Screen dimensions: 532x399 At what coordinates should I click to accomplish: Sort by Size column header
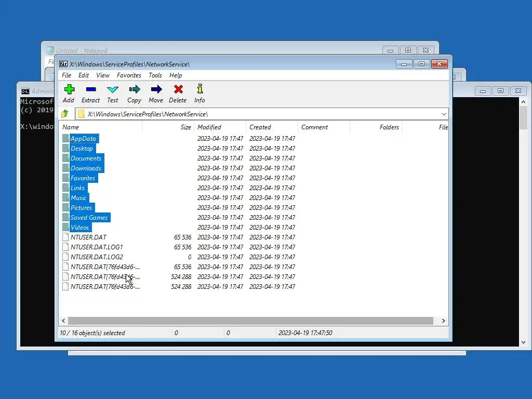point(168,127)
